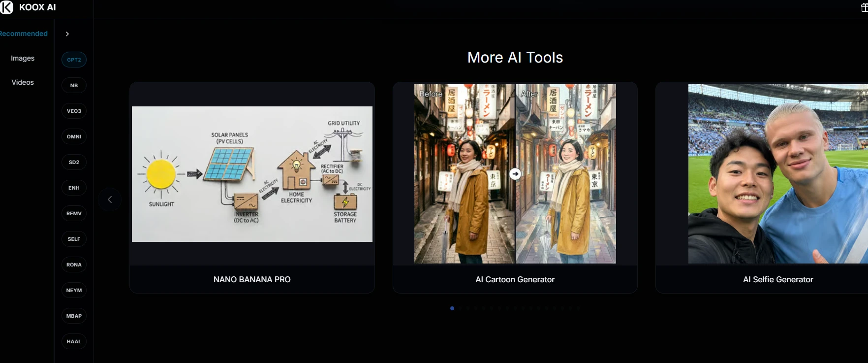Select the NB tool shortcut
Viewport: 868px width, 363px height.
(x=74, y=85)
